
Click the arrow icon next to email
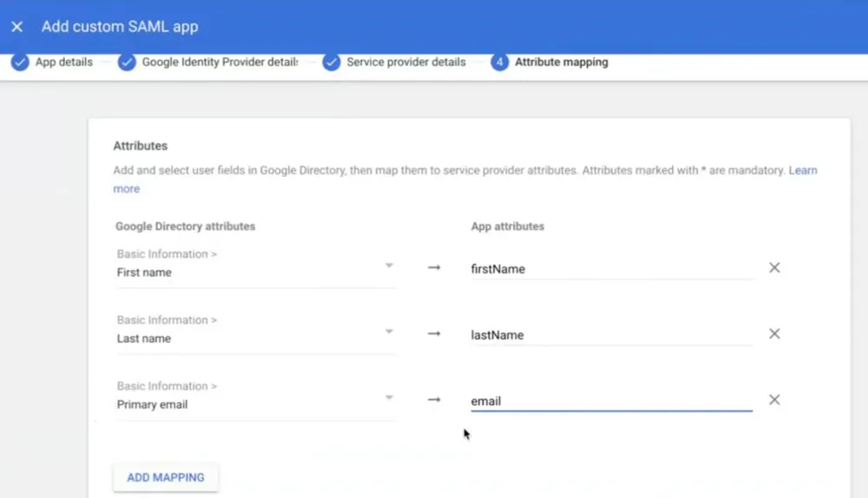click(434, 399)
